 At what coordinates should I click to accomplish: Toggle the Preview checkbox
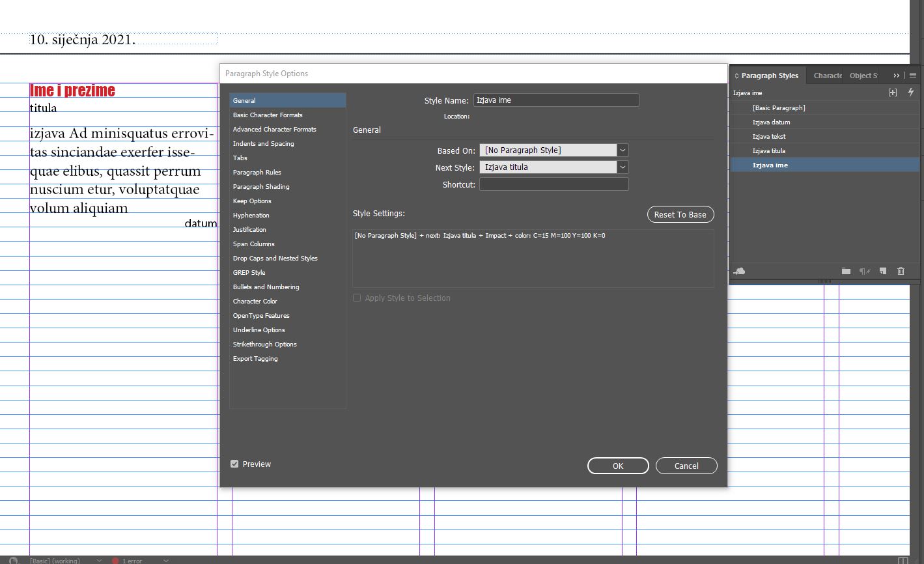coord(234,464)
